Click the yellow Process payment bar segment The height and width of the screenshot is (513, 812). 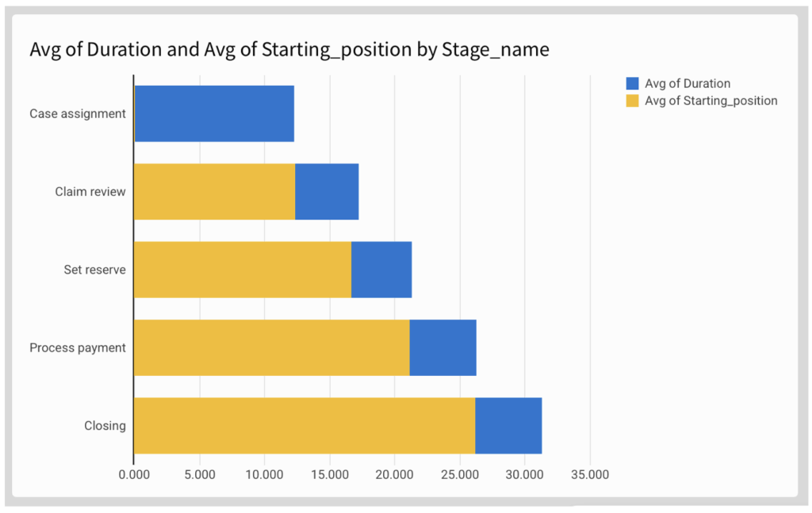tap(271, 347)
